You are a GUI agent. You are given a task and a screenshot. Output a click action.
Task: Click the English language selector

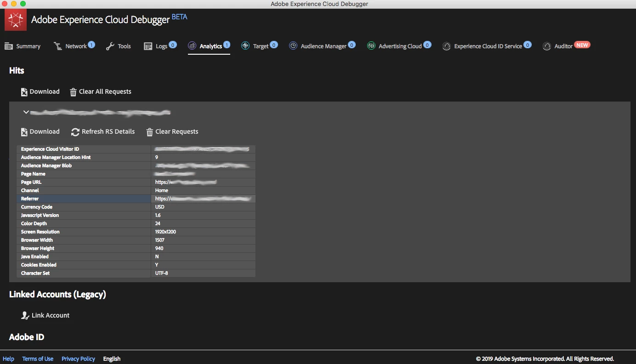tap(112, 359)
